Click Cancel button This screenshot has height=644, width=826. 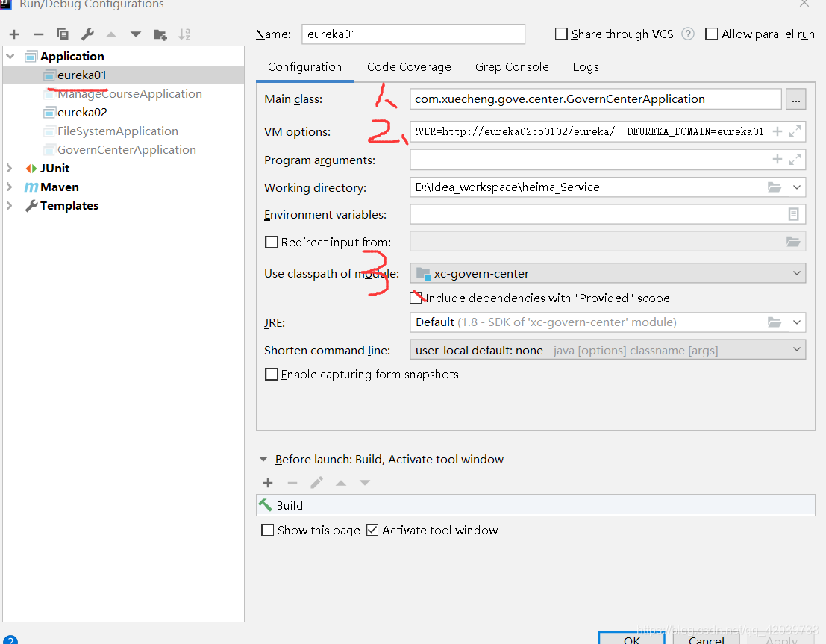[706, 639]
